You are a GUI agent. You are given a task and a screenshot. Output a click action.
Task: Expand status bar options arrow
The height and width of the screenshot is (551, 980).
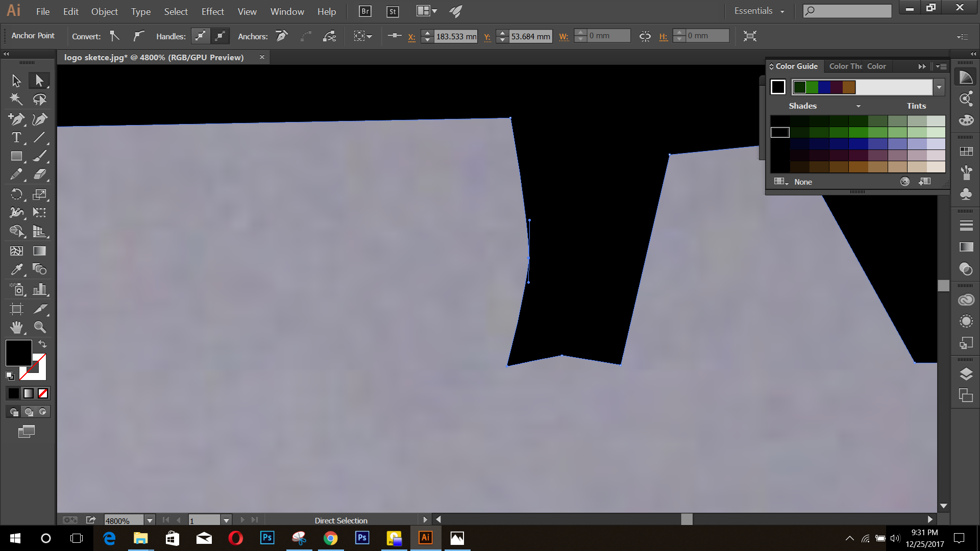(425, 520)
